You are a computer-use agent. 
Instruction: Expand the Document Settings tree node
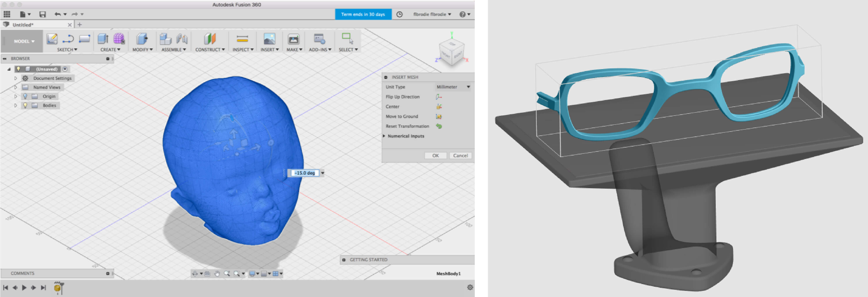(16, 78)
